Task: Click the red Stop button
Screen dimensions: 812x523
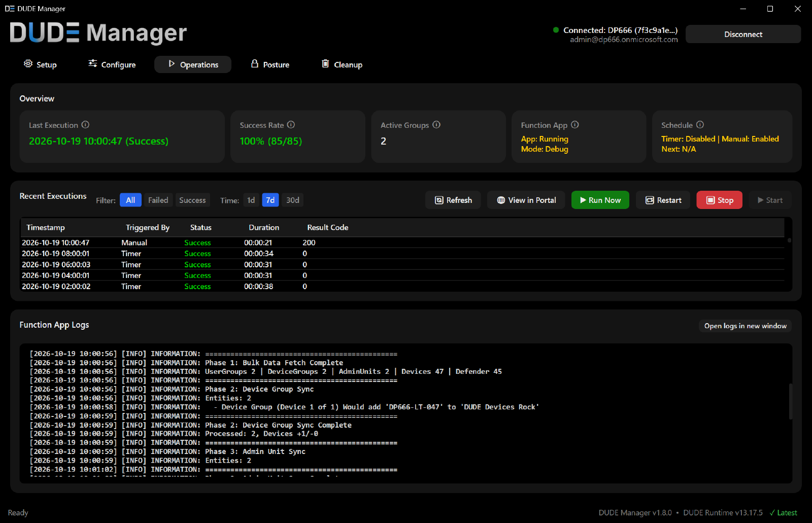Action: click(x=719, y=200)
